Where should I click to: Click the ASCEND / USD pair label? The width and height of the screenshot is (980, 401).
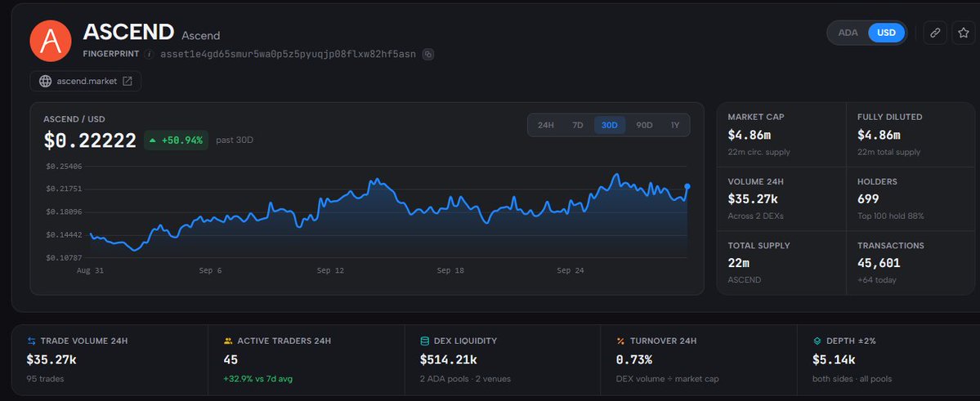(74, 118)
